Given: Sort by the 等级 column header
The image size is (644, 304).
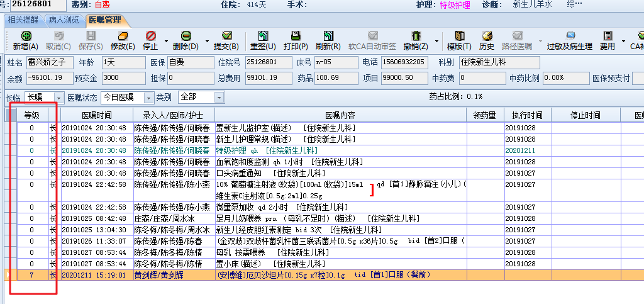Looking at the screenshot, I should 31,115.
